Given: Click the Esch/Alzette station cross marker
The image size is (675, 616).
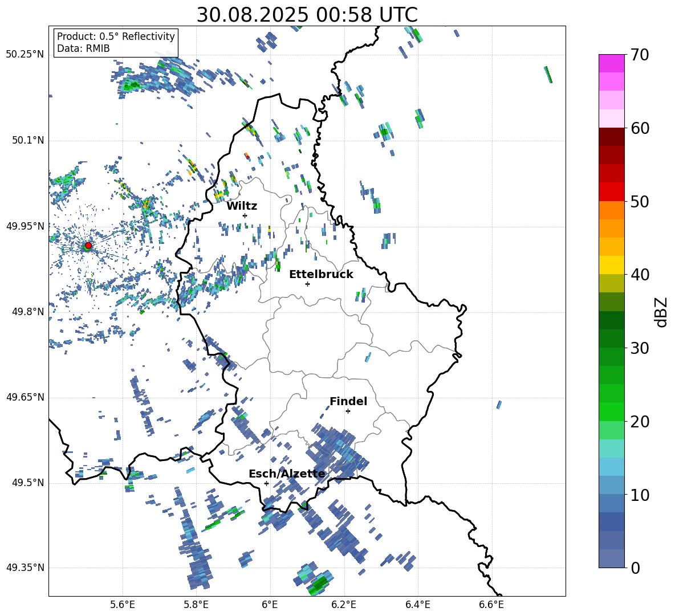Looking at the screenshot, I should 266,483.
